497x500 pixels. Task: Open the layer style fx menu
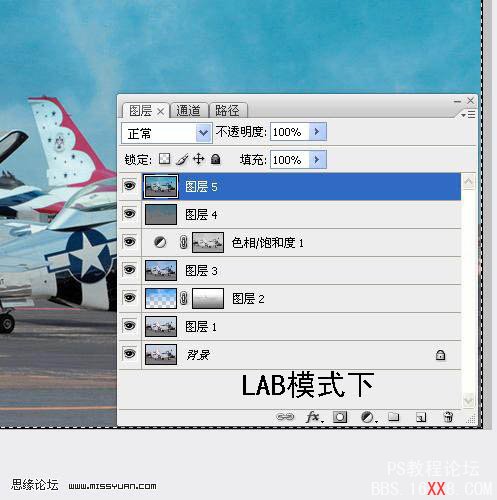tap(314, 417)
